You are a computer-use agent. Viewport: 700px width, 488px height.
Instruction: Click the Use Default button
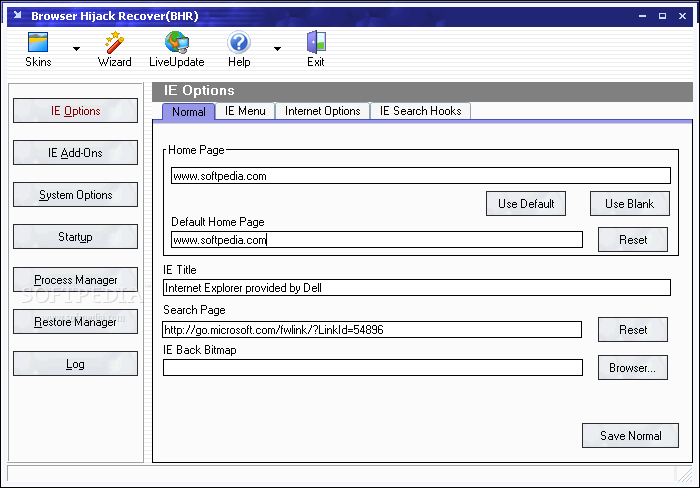526,204
